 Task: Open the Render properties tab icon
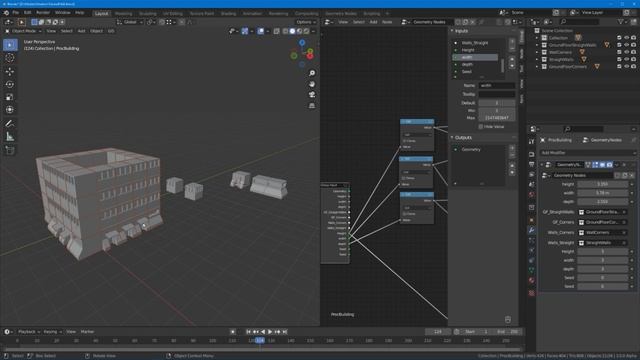pyautogui.click(x=531, y=155)
